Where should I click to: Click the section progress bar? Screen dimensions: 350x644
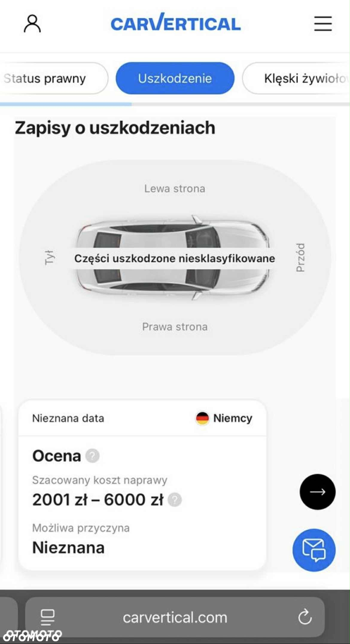[x=175, y=104]
